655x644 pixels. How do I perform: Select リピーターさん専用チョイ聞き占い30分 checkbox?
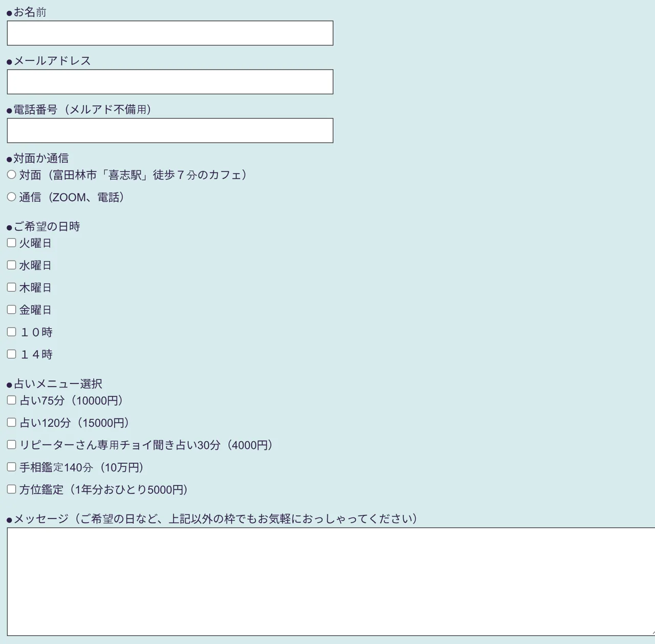click(x=11, y=445)
